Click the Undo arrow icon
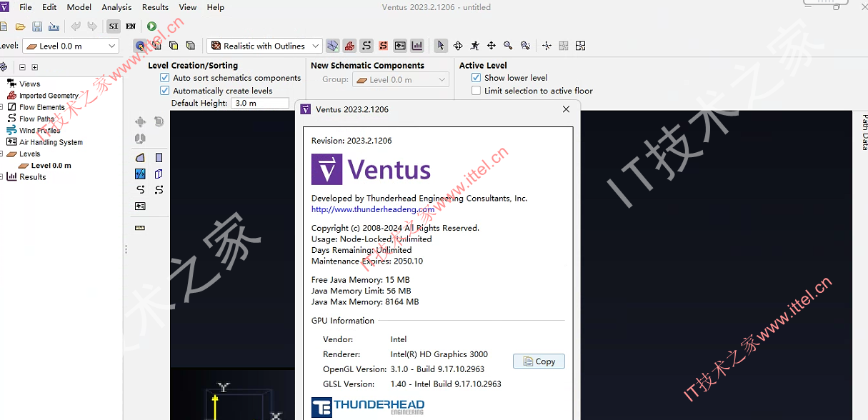 pos(75,26)
